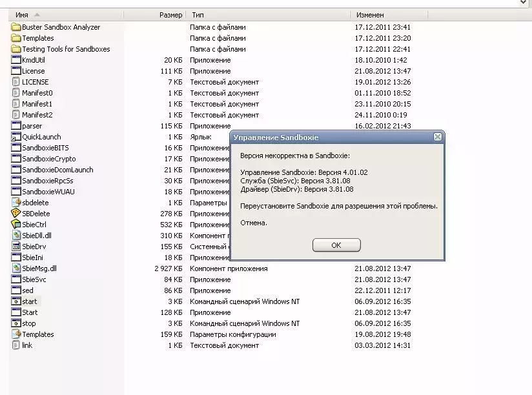Viewport: 532px width, 395px height.
Task: Select the SbieDll.dll component icon
Action: (x=16, y=236)
